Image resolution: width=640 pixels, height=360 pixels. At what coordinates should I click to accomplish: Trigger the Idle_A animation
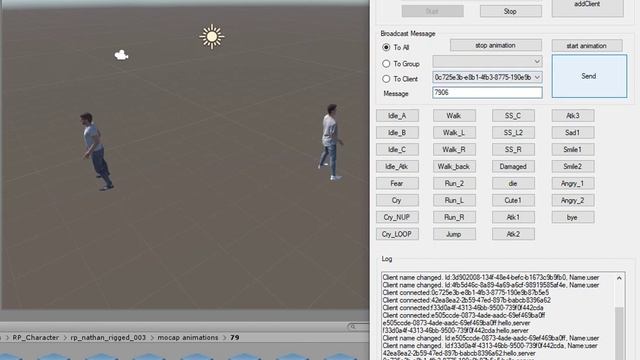click(397, 116)
